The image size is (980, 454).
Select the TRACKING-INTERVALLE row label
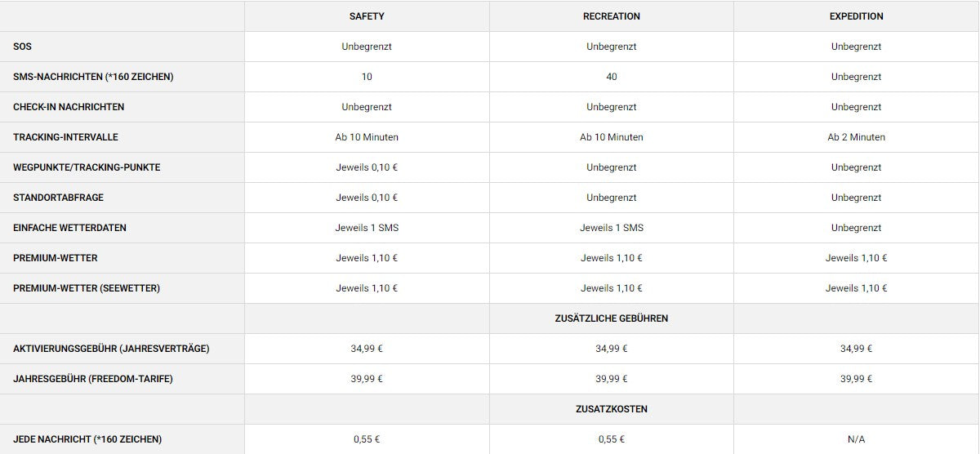(x=65, y=137)
